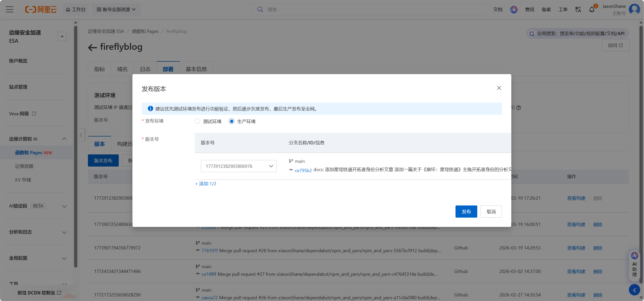The width and height of the screenshot is (644, 301).
Task: Click the + 添加 1/2 link
Action: [x=206, y=184]
